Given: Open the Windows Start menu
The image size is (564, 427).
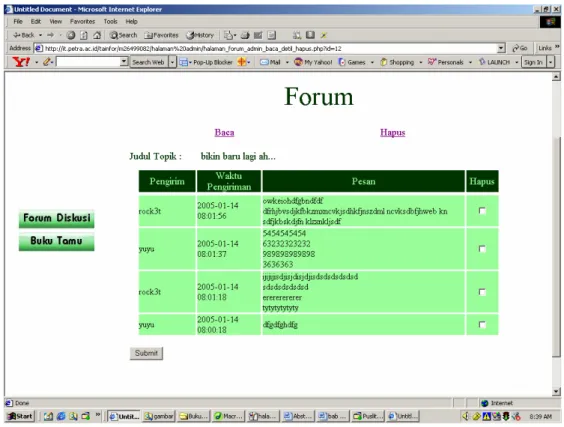Looking at the screenshot, I should click(20, 416).
